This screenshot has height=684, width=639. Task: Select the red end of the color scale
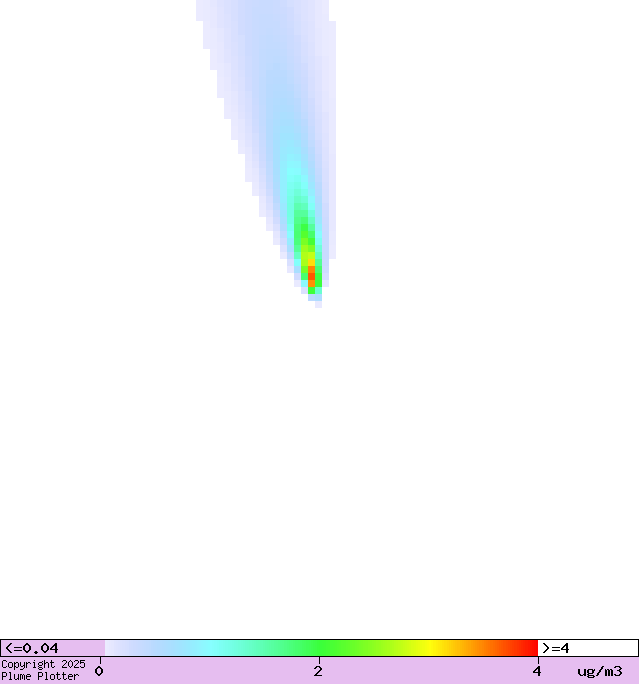point(528,648)
